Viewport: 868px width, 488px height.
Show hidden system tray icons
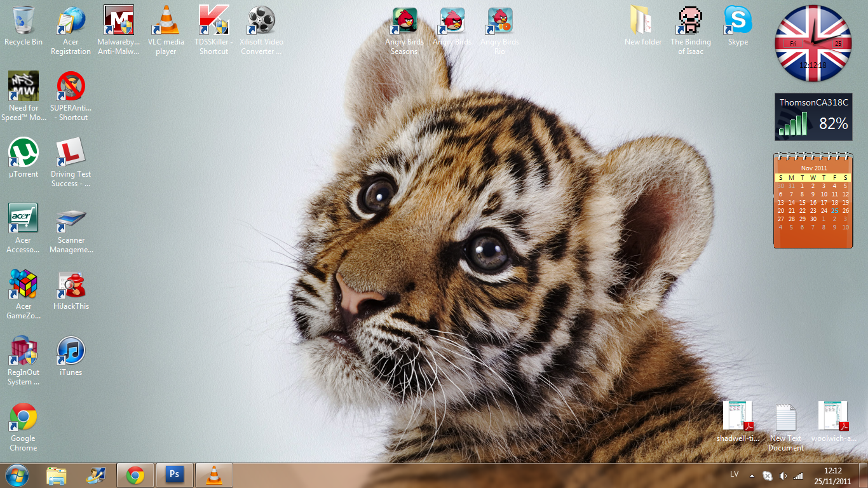[x=752, y=476]
